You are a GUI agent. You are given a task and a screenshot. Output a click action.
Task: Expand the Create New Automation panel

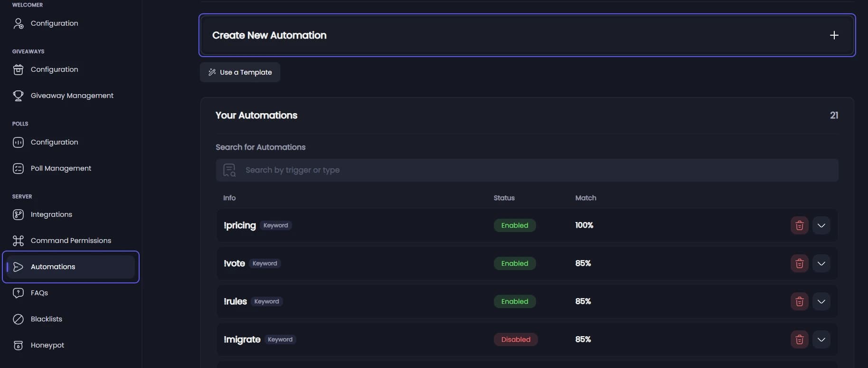pos(527,35)
